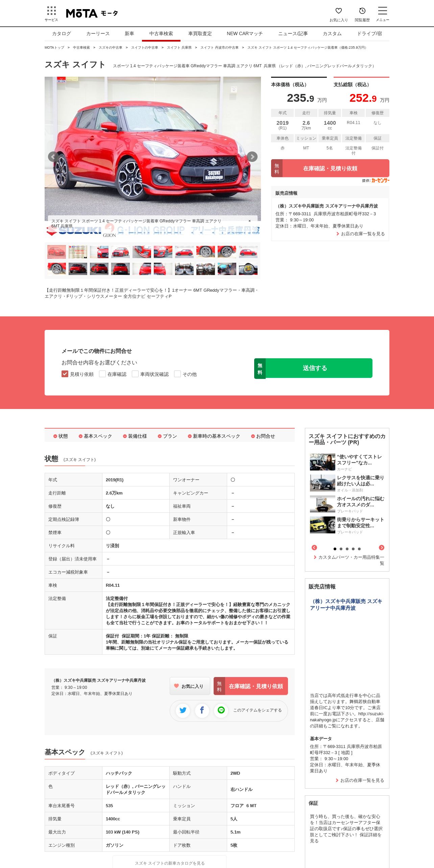Select first thumbnail of red car

[56, 252]
